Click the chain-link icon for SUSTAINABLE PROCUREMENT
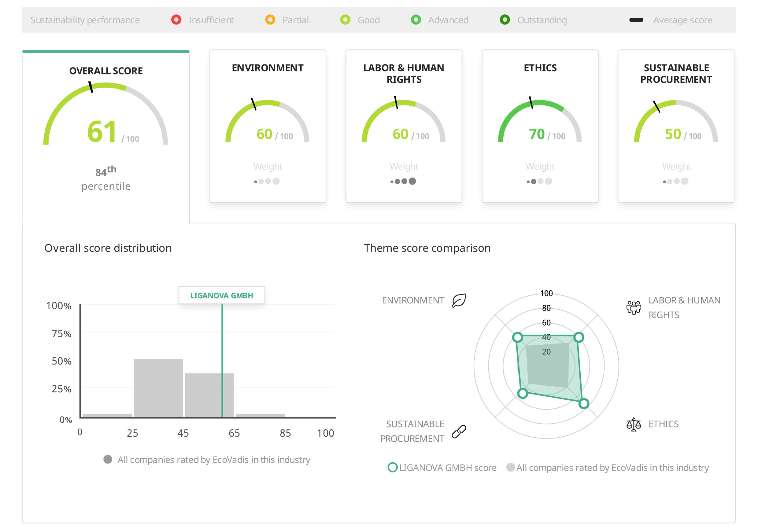758x532 pixels. [459, 431]
